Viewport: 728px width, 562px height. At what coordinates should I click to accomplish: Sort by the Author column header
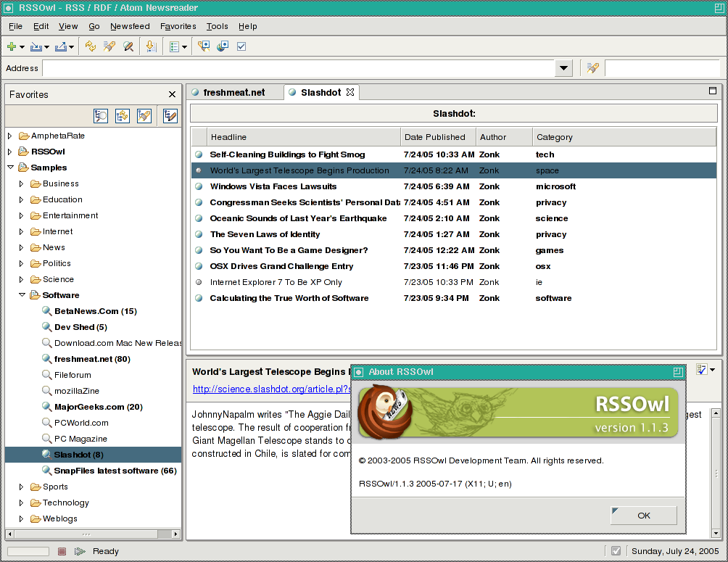504,137
